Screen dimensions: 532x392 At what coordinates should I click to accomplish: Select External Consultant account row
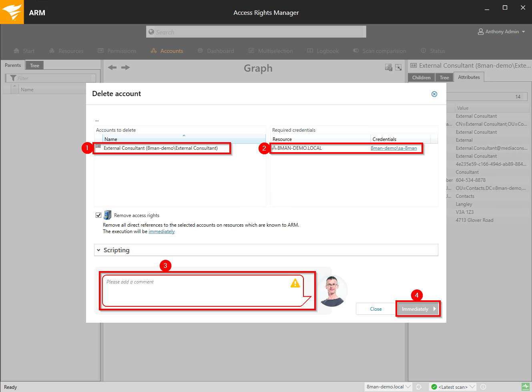161,148
